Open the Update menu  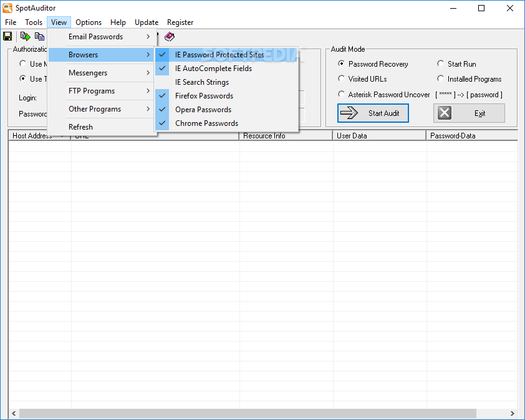point(147,22)
